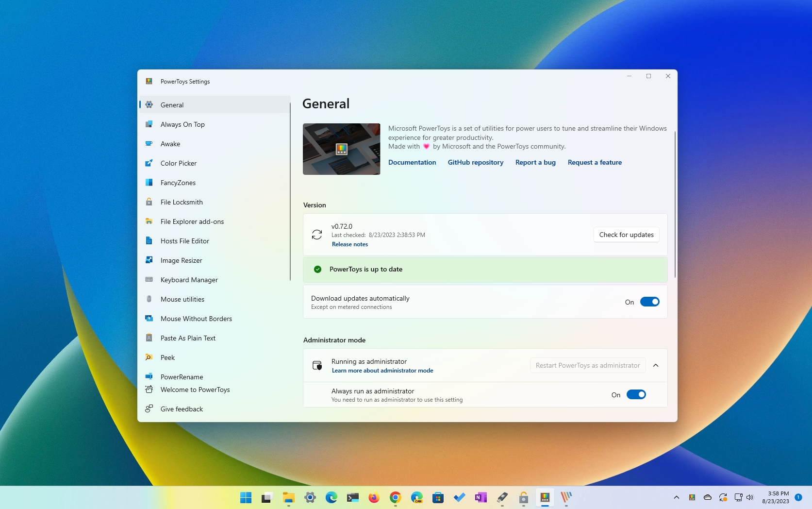Select the File Locksmith lock icon
Viewport: 812px width, 509px height.
click(x=149, y=202)
